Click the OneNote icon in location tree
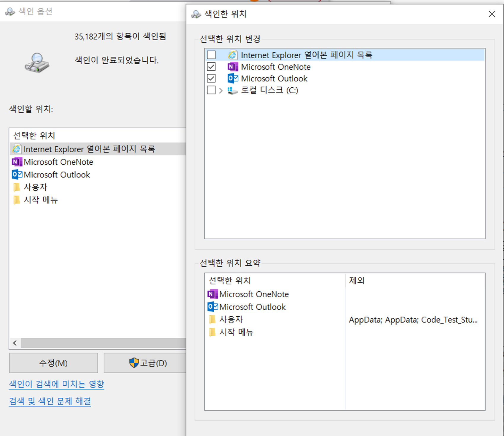Image resolution: width=504 pixels, height=436 pixels. point(233,67)
